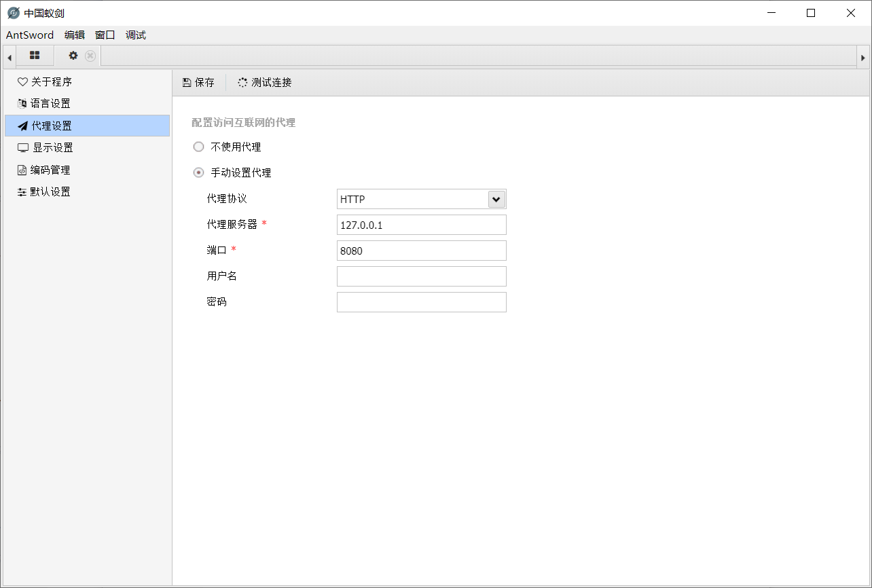Open the 窗口 menu
Viewport: 872px width, 588px height.
pos(105,35)
